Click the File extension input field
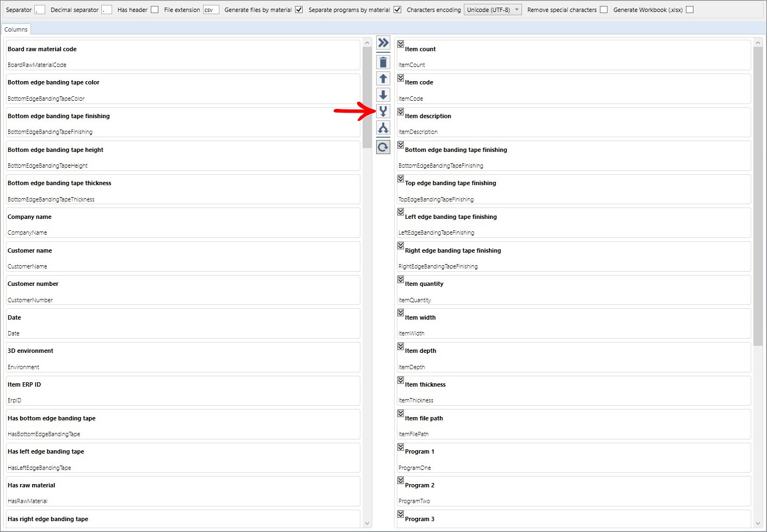Image resolution: width=767 pixels, height=532 pixels. coord(211,10)
